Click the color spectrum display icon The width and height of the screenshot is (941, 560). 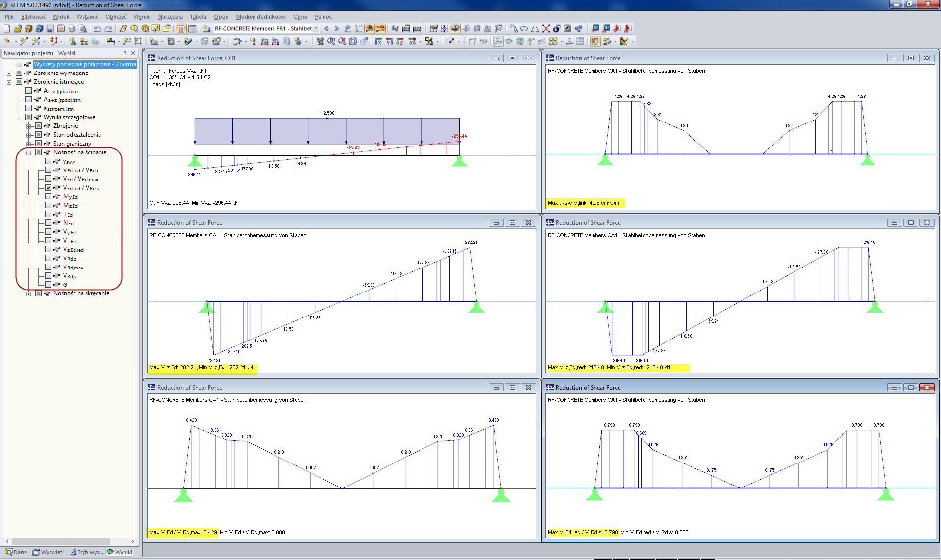624,41
